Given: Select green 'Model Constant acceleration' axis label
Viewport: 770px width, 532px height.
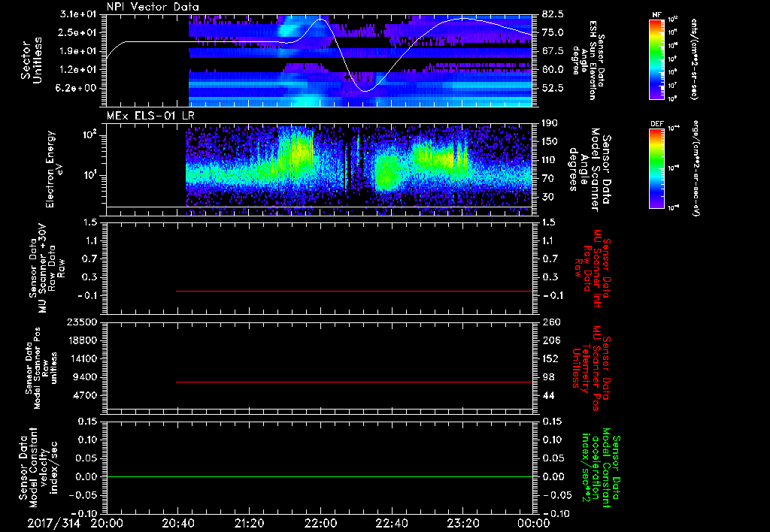Looking at the screenshot, I should [601, 469].
